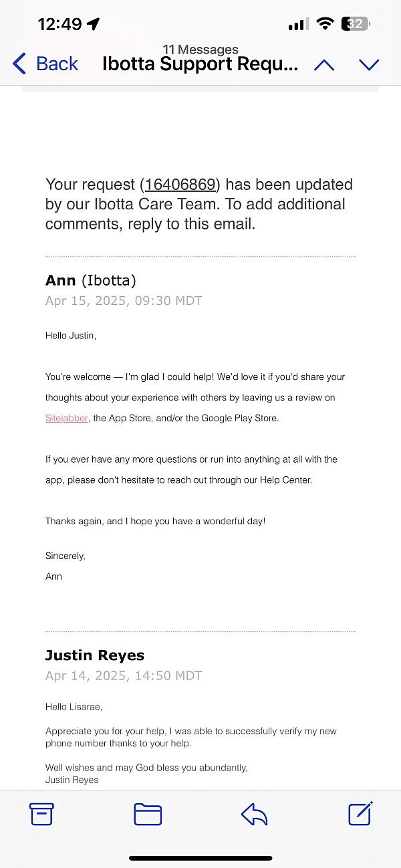This screenshot has width=401, height=868.
Task: Tap the 12:49 status bar clock
Action: point(59,24)
